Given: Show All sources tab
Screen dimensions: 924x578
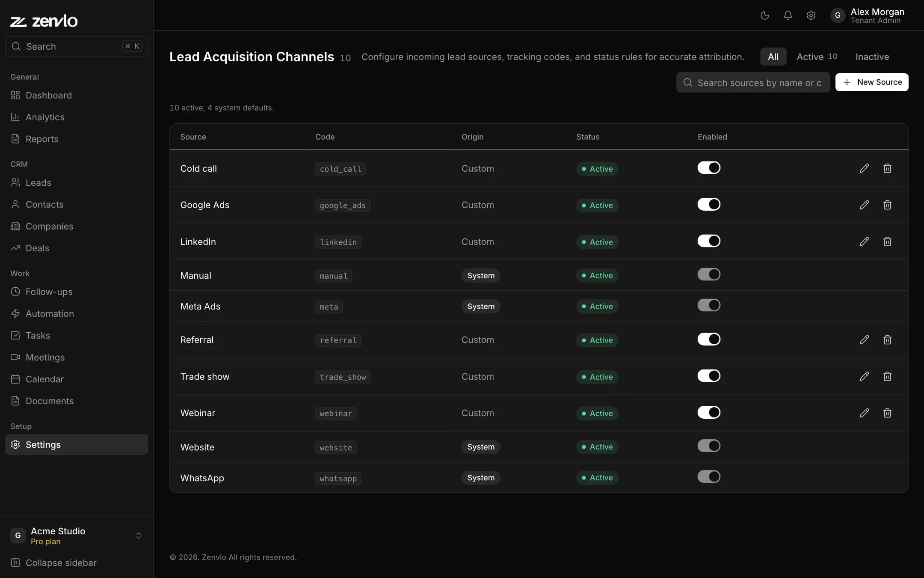Looking at the screenshot, I should (x=773, y=57).
